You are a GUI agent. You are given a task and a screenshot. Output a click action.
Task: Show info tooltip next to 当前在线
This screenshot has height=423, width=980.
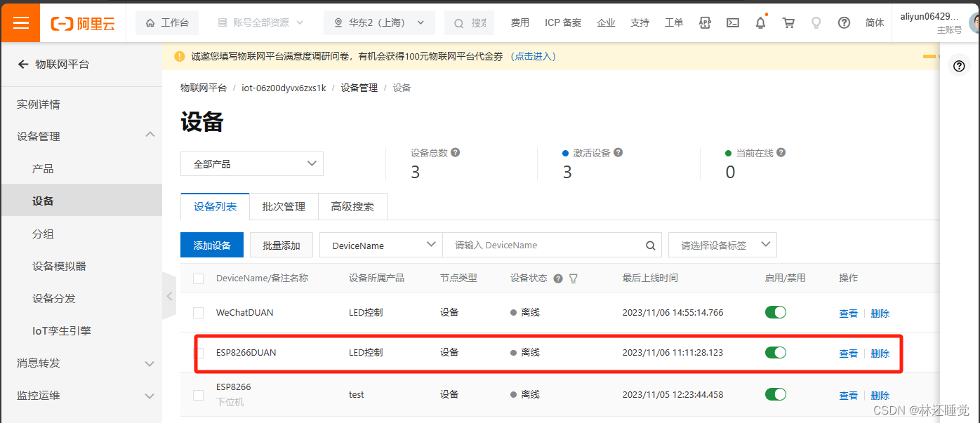pyautogui.click(x=781, y=152)
